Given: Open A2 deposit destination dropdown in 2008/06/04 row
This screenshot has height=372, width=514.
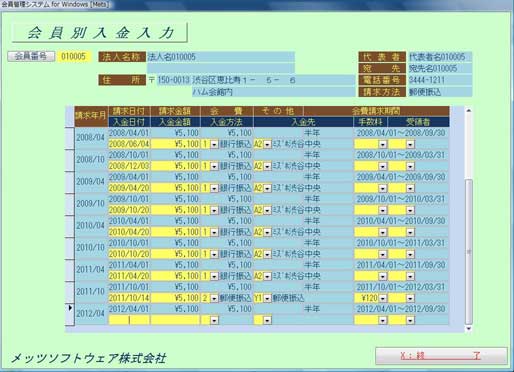Looking at the screenshot, I should point(267,144).
